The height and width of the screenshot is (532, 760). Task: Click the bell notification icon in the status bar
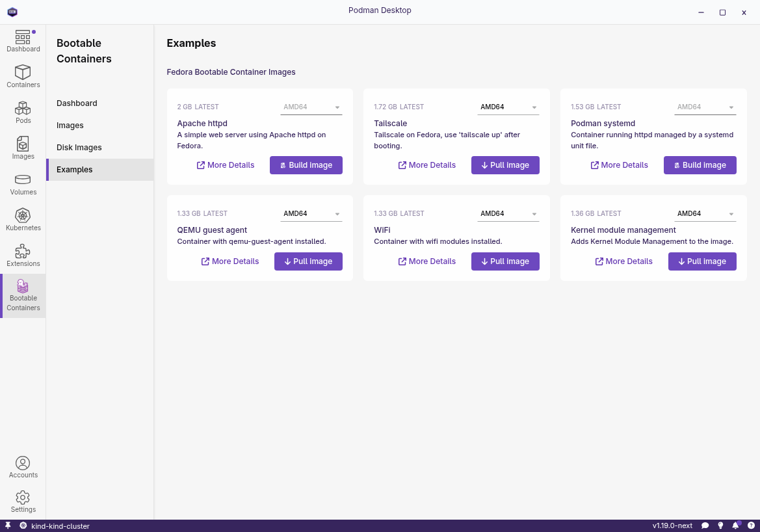735,525
